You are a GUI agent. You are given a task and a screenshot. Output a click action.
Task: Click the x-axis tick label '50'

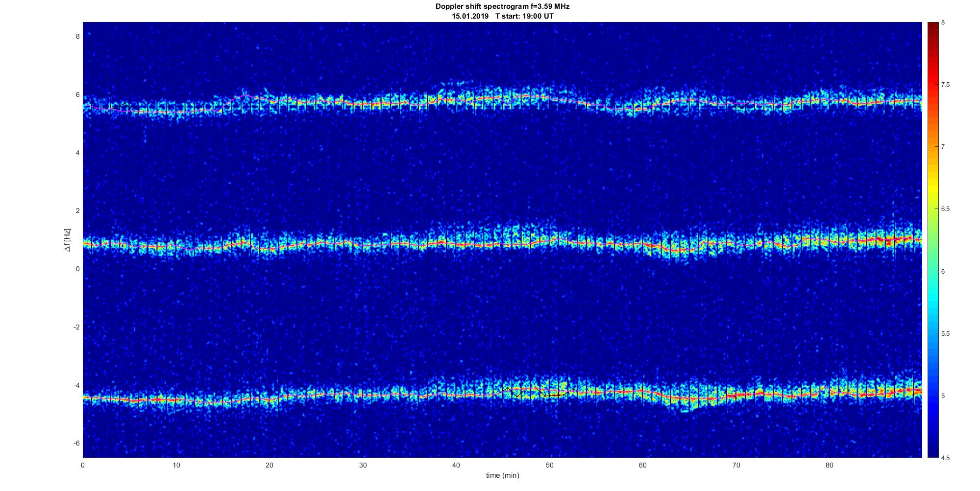pyautogui.click(x=549, y=465)
